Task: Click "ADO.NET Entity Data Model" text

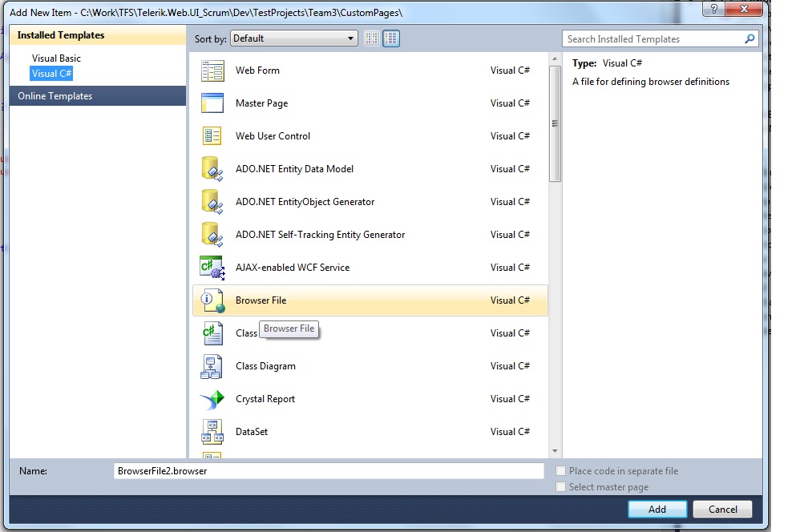Action: coord(295,169)
